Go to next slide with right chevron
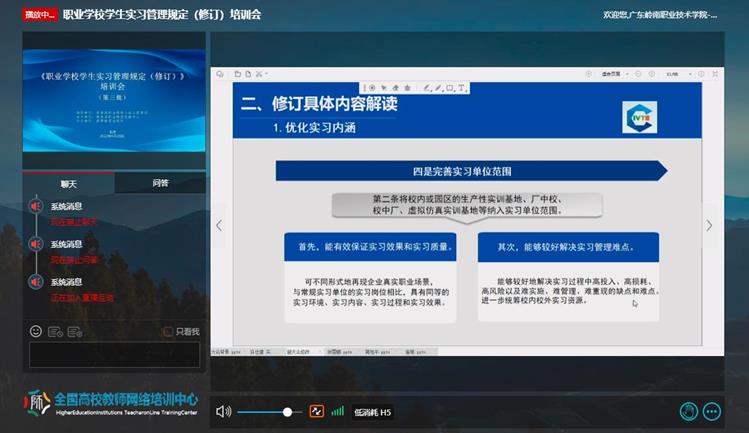Viewport: 749px width, 433px height. coord(709,226)
